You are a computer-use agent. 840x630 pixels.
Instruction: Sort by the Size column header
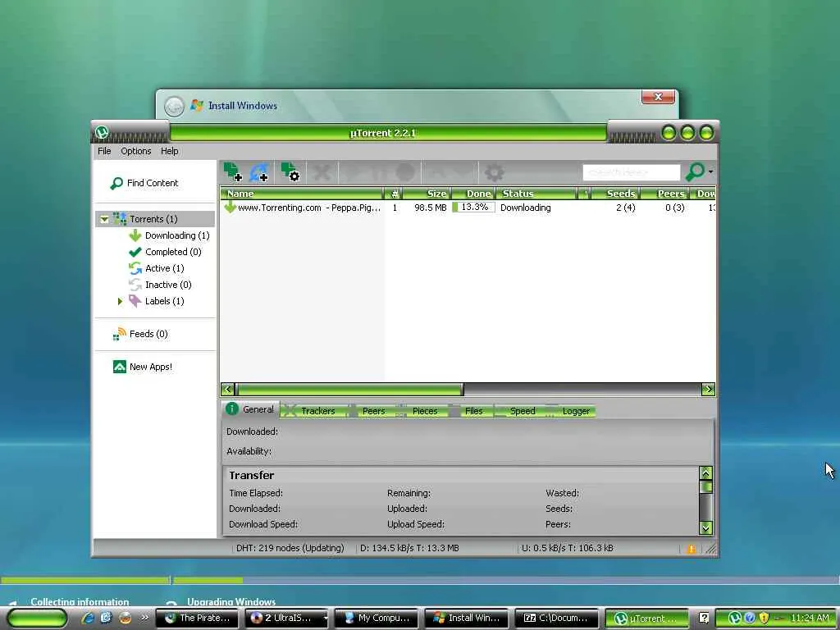[427, 194]
